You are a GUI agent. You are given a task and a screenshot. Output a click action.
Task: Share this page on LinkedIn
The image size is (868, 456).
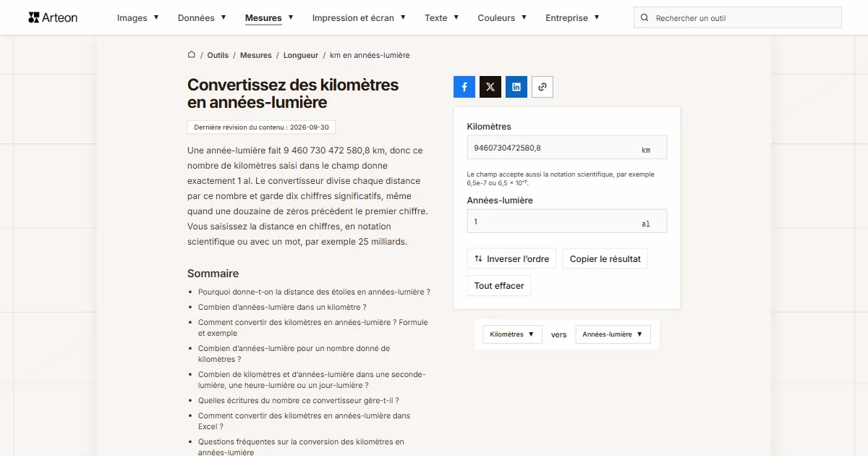coord(516,87)
